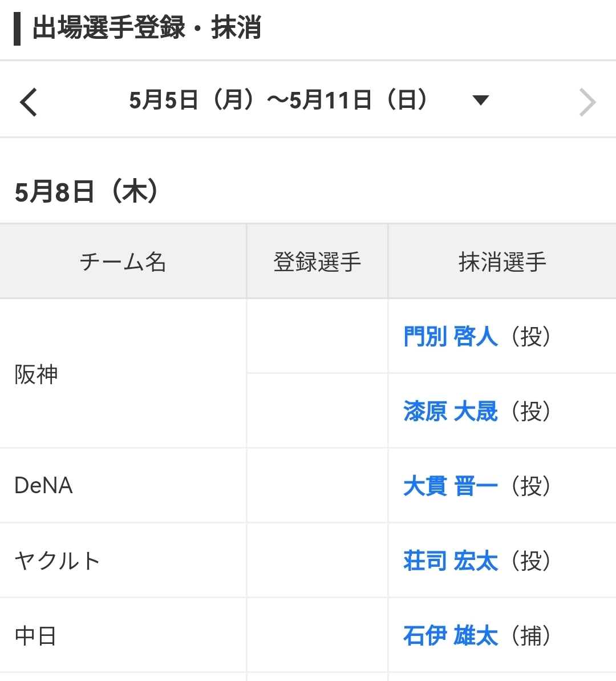
Task: Click the 出場選手登録・抹消 page heading
Action: pyautogui.click(x=147, y=28)
